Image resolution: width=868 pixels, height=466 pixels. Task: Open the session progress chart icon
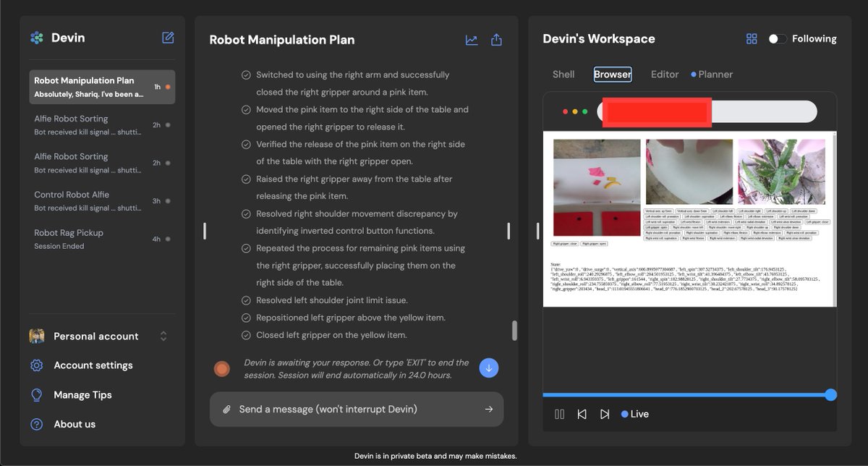(472, 40)
